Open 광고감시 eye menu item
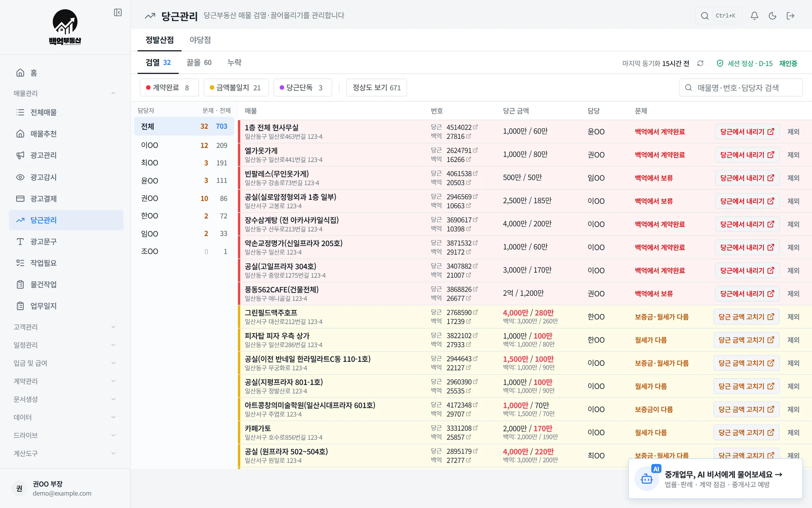Screen dimensions: 812x508 [x=66, y=177]
